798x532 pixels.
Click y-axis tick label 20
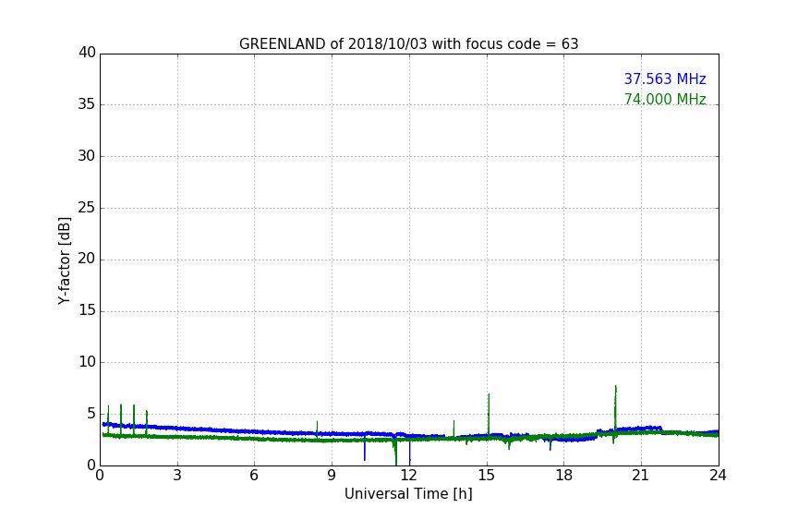pyautogui.click(x=87, y=260)
